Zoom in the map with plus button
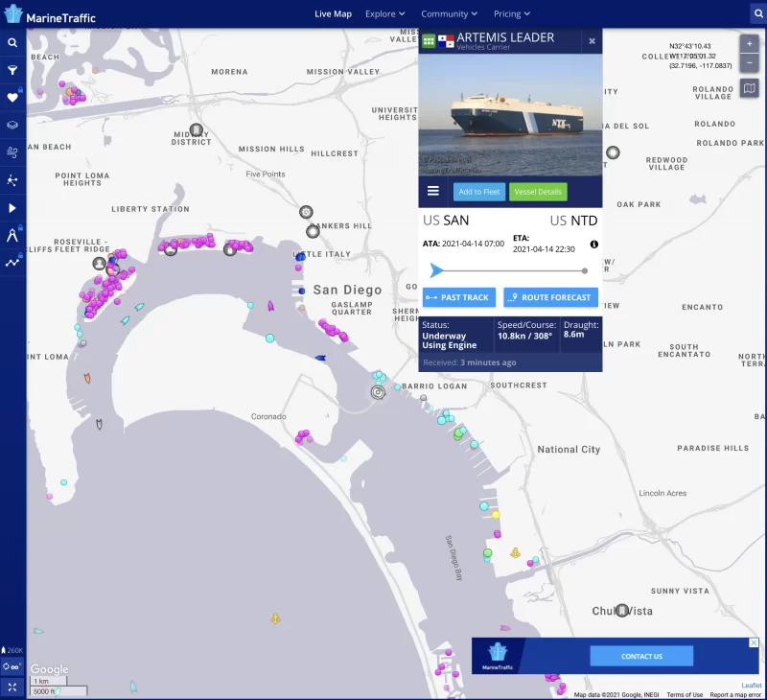The width and height of the screenshot is (767, 700). coord(749,44)
